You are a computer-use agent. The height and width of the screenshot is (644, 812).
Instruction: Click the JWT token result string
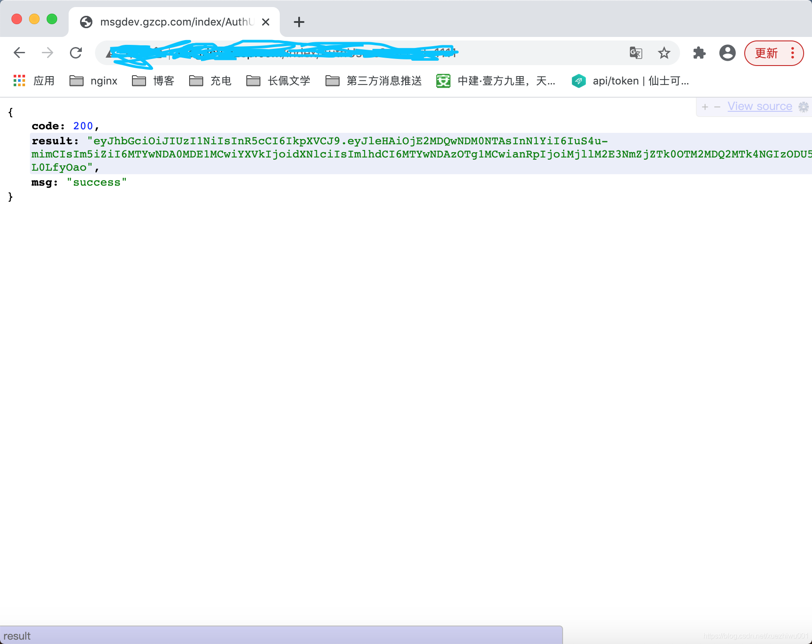[421, 154]
